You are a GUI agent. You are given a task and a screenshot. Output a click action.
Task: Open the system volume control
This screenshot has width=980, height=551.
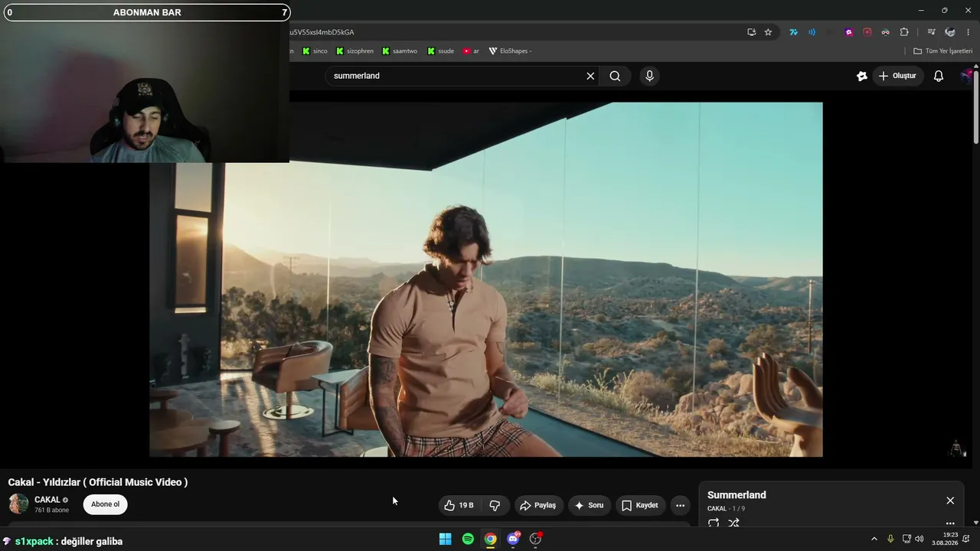click(920, 539)
